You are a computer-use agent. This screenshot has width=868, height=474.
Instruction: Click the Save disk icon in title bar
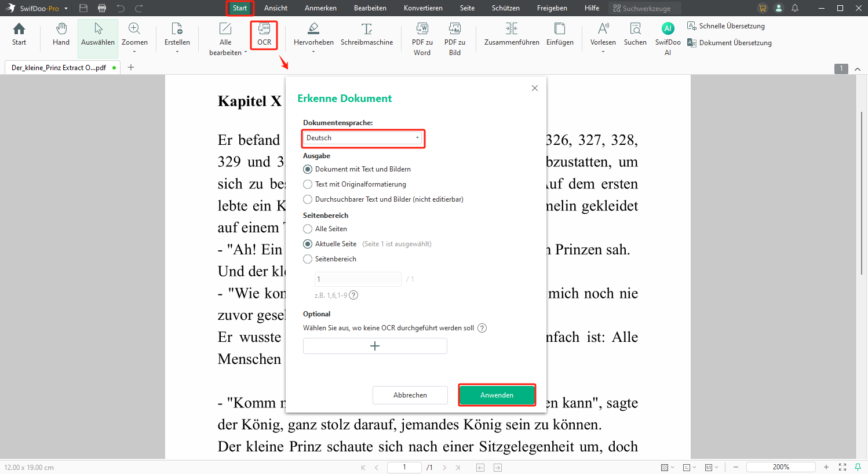click(83, 8)
